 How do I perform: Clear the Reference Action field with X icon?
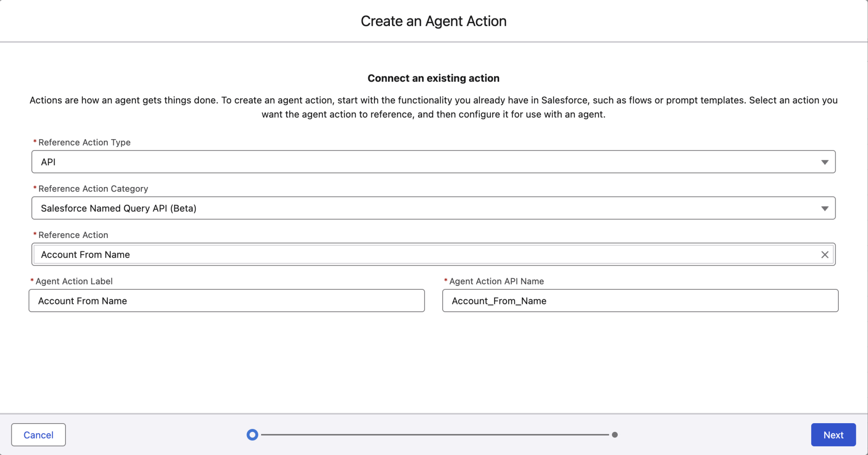click(824, 255)
